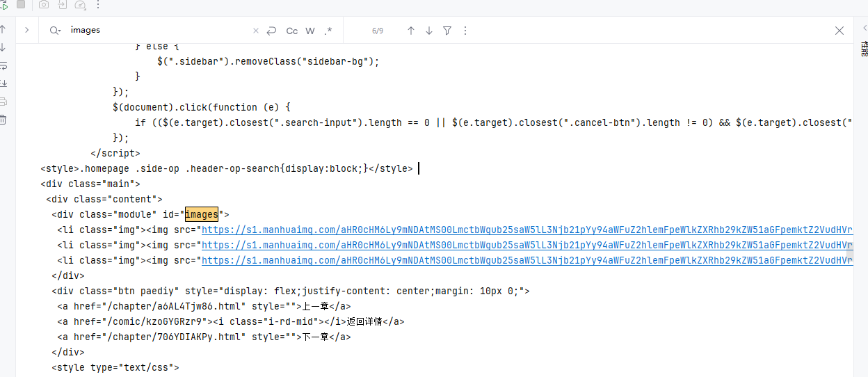The height and width of the screenshot is (377, 868).
Task: Click the Rerun icon in the toolbar
Action: click(3, 5)
